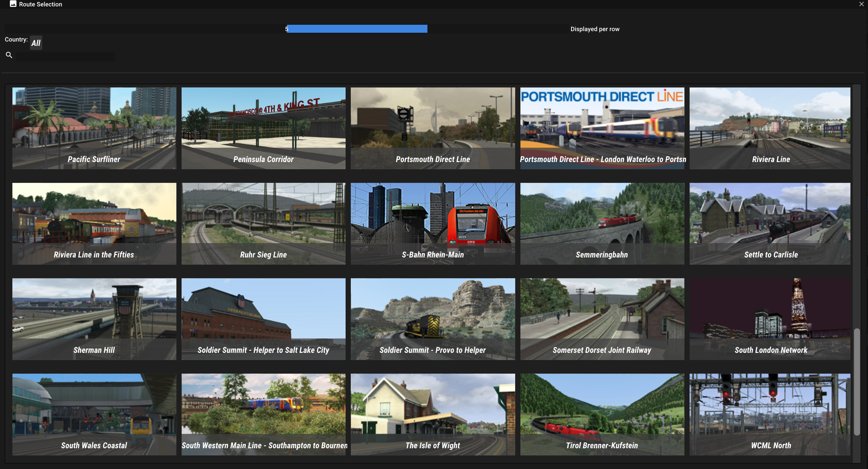The image size is (868, 469).
Task: Pick the Ruhr Sieg Line route
Action: 263,223
